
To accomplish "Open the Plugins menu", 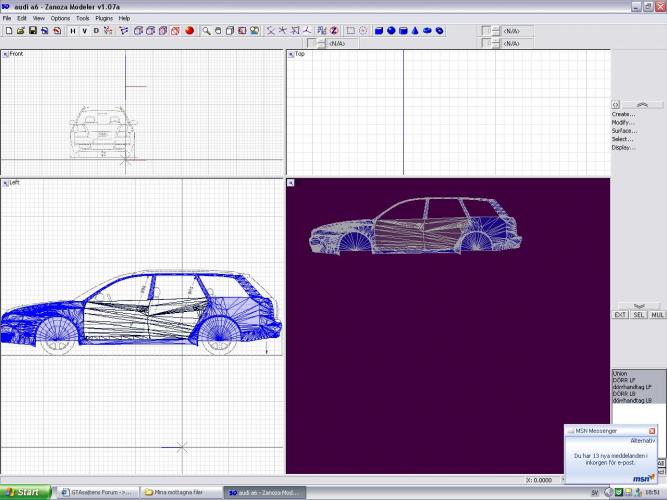I will click(x=104, y=18).
